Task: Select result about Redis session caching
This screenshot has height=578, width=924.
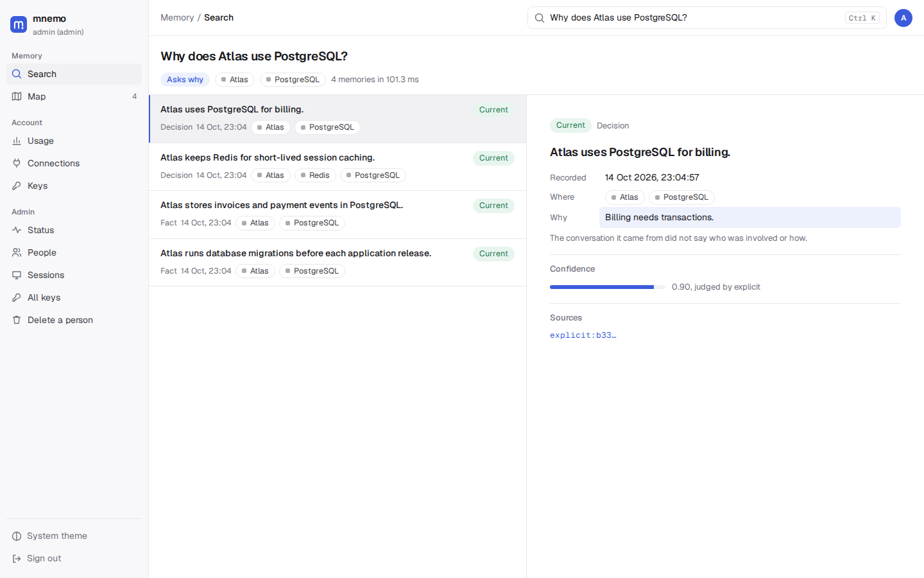Action: pyautogui.click(x=338, y=167)
